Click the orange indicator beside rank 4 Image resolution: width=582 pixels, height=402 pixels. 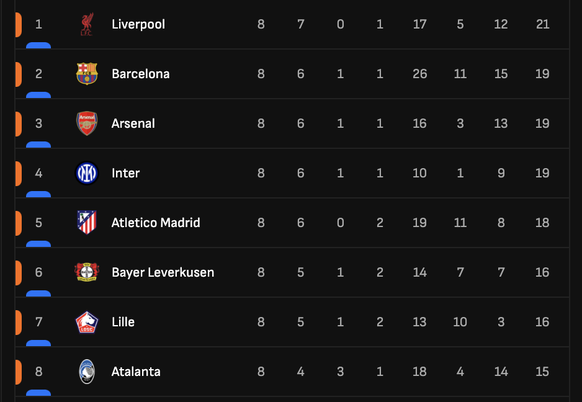[18, 173]
